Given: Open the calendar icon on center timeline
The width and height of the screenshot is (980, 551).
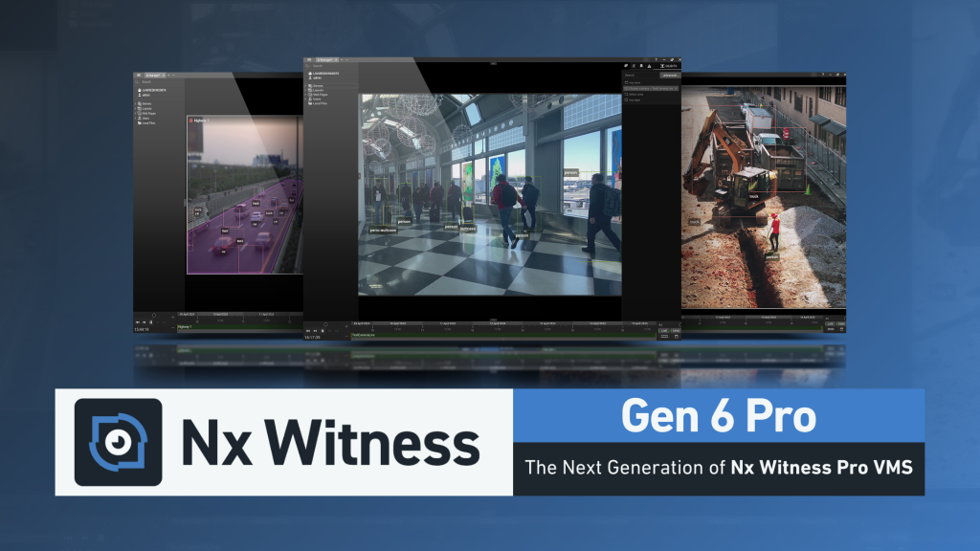Looking at the screenshot, I should click(x=676, y=337).
